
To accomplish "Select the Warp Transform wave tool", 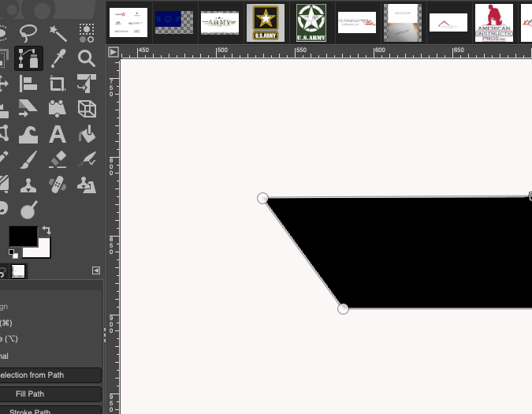I will [x=28, y=135].
